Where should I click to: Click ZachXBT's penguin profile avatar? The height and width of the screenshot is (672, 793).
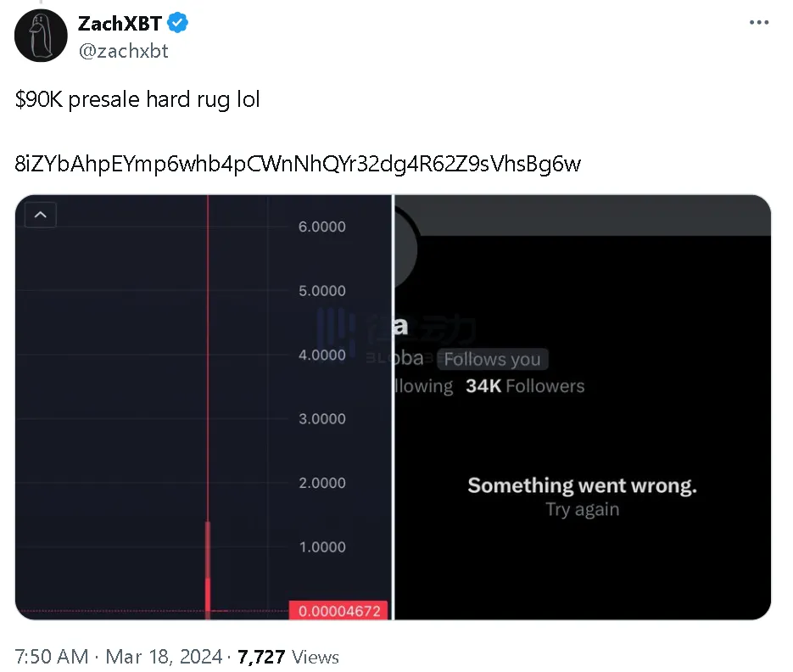click(x=40, y=36)
